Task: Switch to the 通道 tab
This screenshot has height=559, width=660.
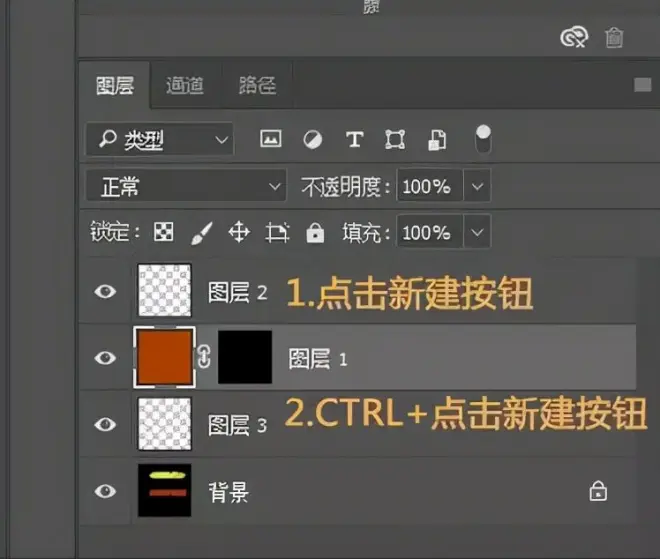Action: pos(185,85)
